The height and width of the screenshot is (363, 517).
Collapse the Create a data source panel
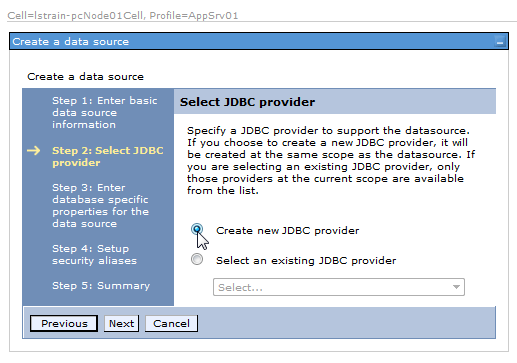[500, 42]
